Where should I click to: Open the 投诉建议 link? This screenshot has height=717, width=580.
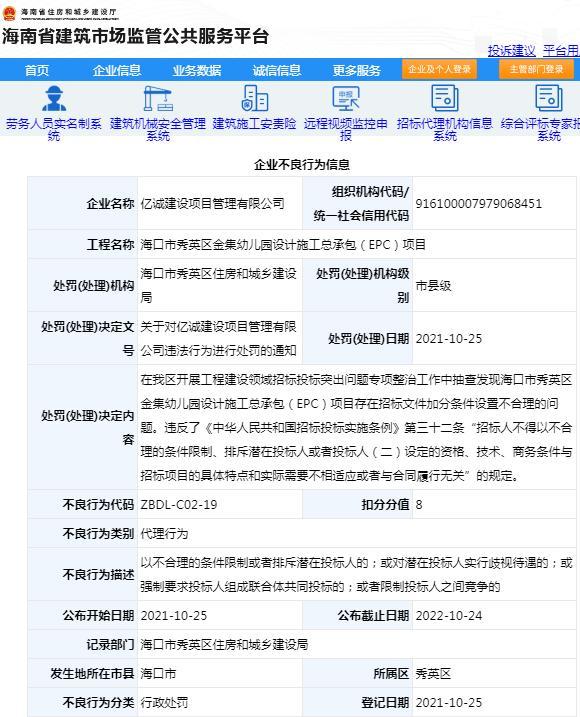click(511, 50)
